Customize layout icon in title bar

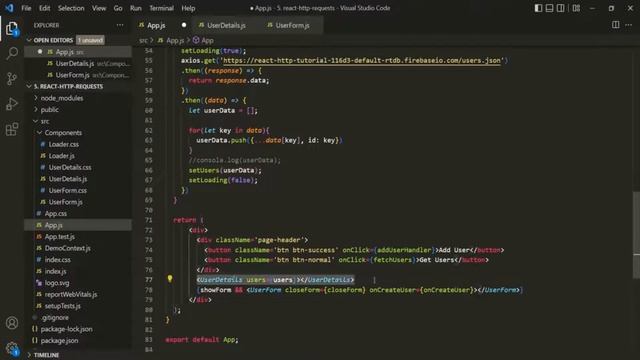(576, 8)
